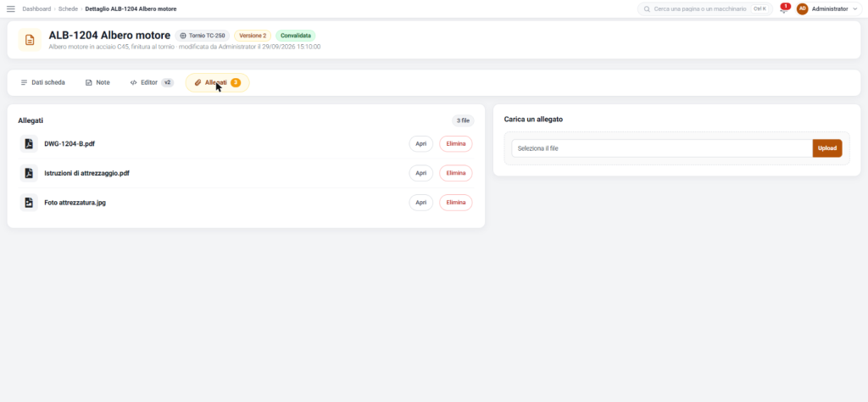This screenshot has height=402, width=868.
Task: Click the ALB-1204 Albero motore title
Action: (109, 36)
